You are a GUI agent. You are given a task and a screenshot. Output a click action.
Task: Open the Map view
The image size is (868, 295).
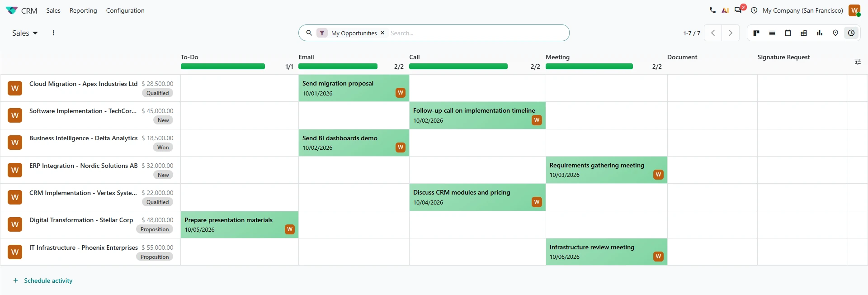click(x=835, y=33)
